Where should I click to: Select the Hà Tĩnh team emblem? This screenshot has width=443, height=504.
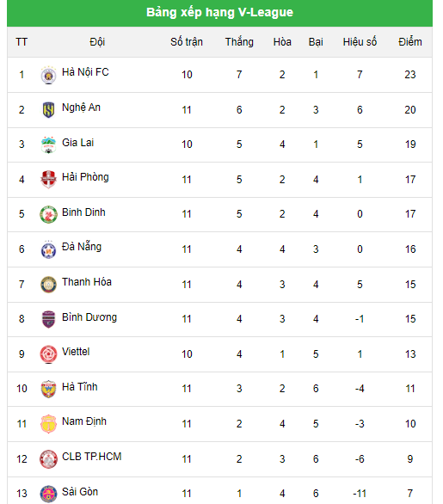coord(48,389)
